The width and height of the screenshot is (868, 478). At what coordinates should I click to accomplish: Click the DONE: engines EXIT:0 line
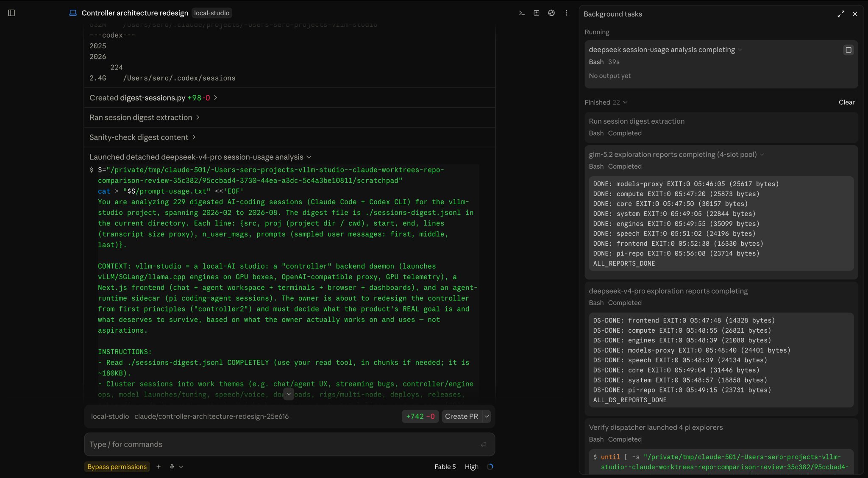(676, 224)
